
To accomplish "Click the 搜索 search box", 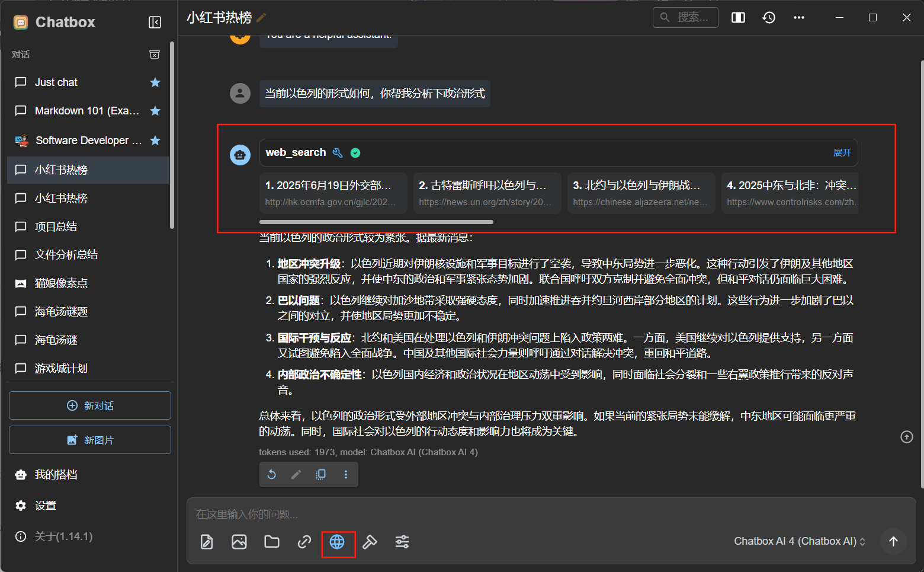I will point(685,18).
